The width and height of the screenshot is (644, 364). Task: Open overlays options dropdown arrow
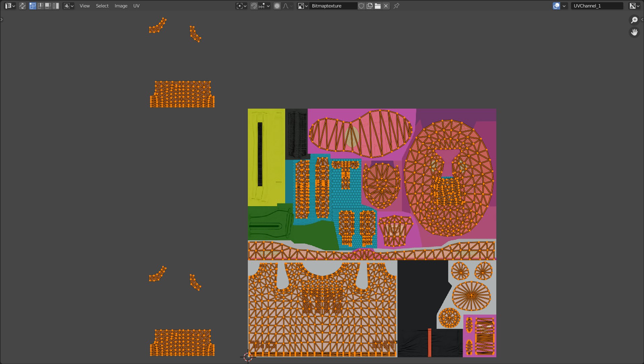coord(564,6)
